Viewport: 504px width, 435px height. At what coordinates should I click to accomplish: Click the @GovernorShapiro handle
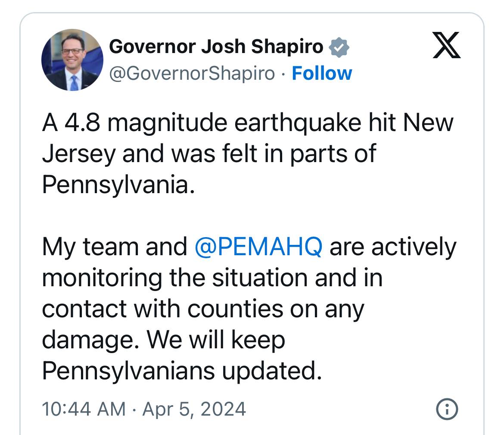pyautogui.click(x=192, y=73)
